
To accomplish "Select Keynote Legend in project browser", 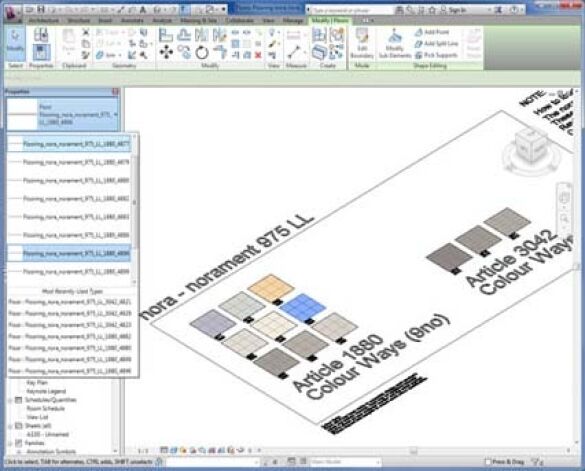I will 46,392.
